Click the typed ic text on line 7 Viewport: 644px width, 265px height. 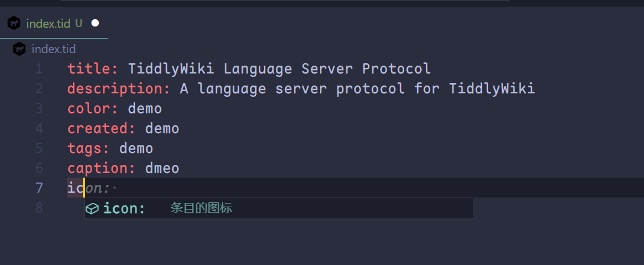coord(75,188)
